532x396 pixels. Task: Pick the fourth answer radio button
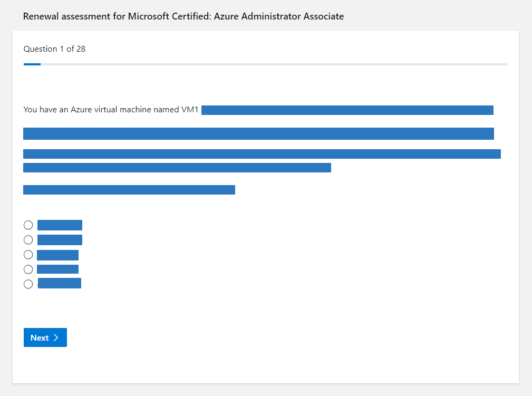(x=28, y=269)
